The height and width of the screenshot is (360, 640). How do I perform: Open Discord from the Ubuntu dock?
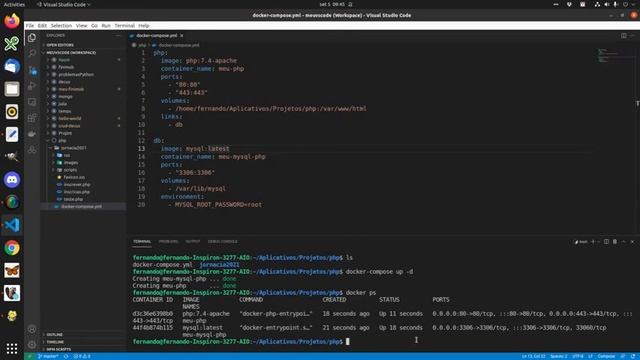click(12, 180)
